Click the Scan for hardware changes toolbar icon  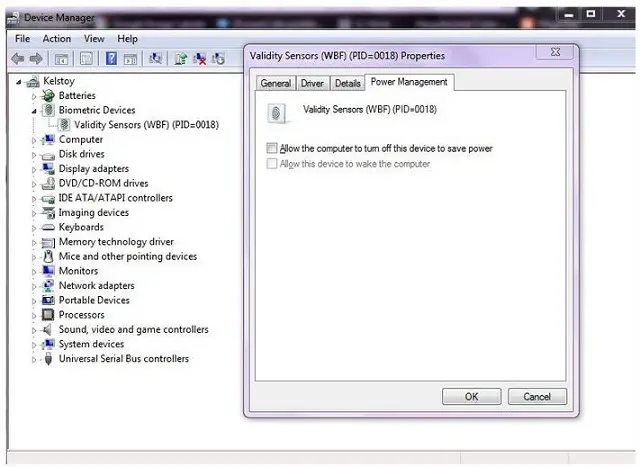point(156,59)
